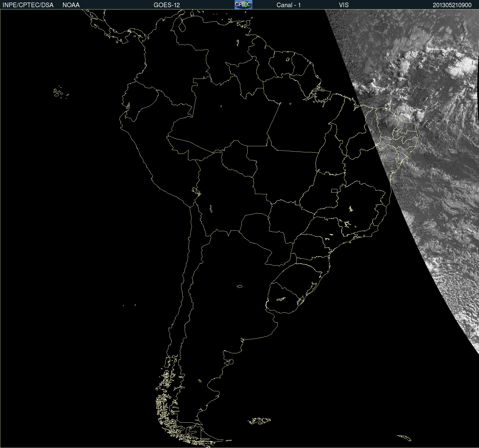Click the Canal - 1 channel label
Viewport: 479px width, 448px height.
[288, 5]
